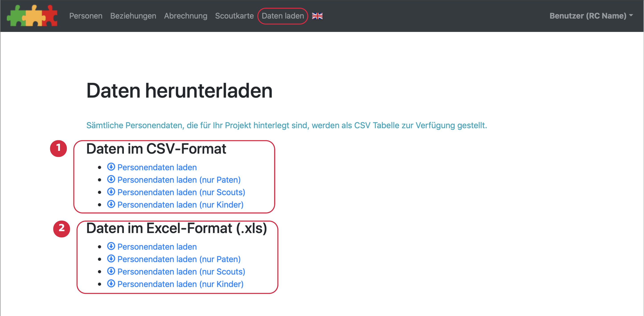Viewport: 644px width, 316px height.
Task: Click download icon for CSV nur Paten
Action: [x=111, y=179]
